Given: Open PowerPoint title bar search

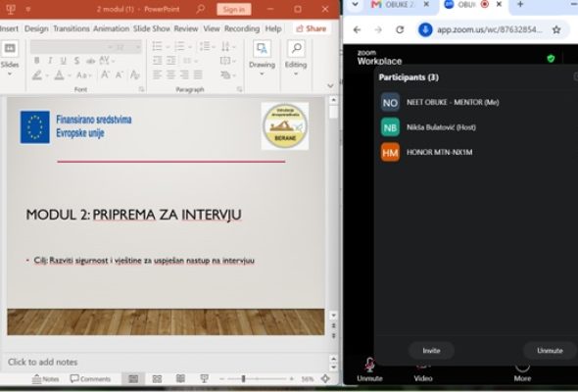Looking at the screenshot, I should tap(201, 9).
